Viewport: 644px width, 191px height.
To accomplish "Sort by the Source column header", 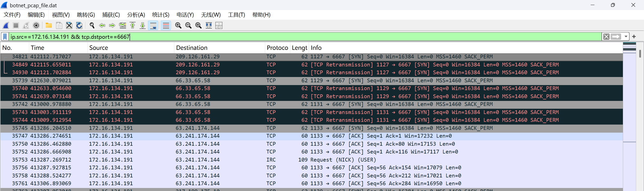I will 131,48.
